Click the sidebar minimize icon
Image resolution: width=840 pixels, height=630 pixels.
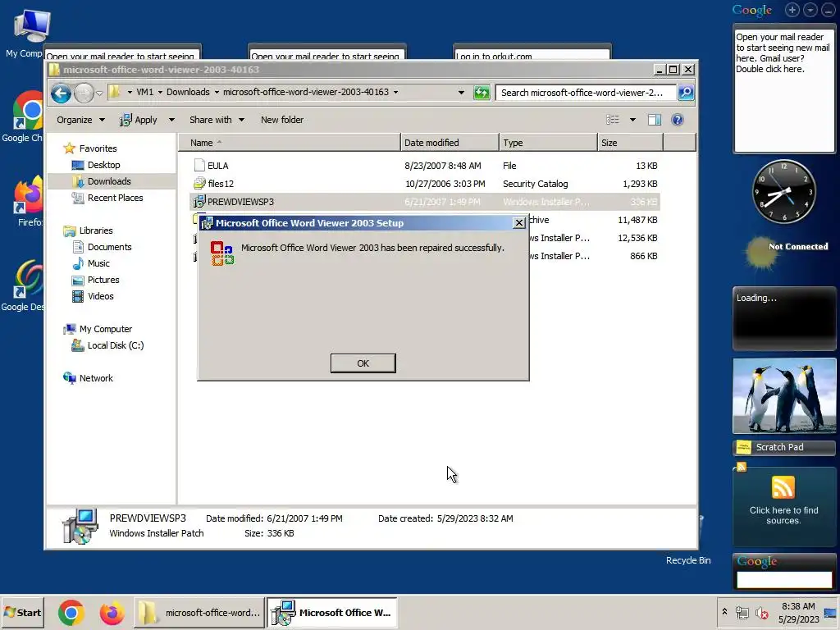tap(829, 10)
